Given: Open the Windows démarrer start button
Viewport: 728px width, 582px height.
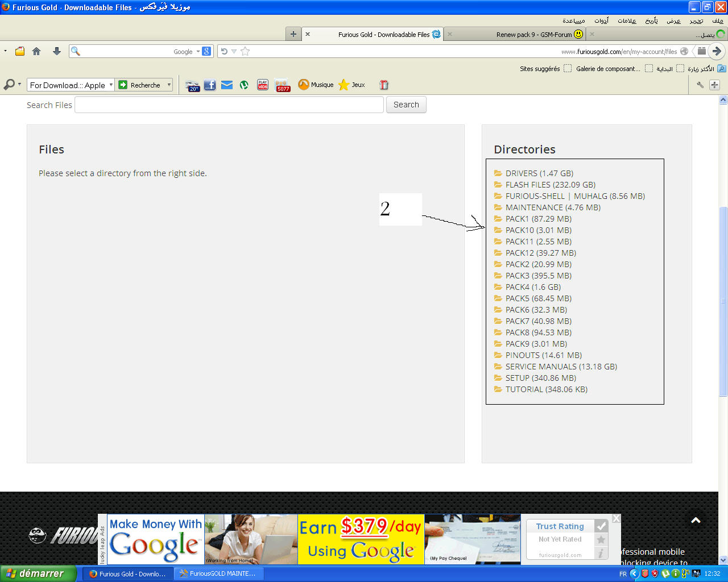Looking at the screenshot, I should (38, 573).
